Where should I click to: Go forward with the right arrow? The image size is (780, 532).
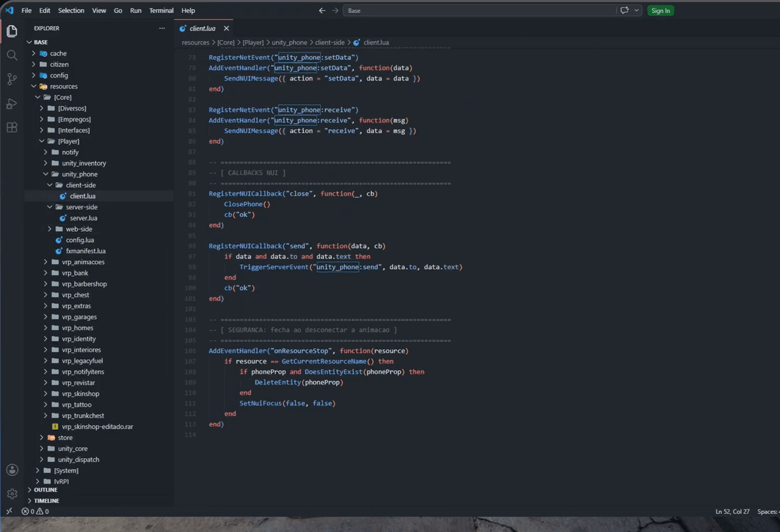click(335, 11)
